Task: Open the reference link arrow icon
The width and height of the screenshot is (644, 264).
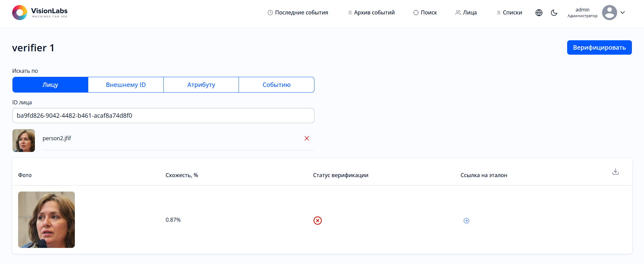Action: coord(466,221)
